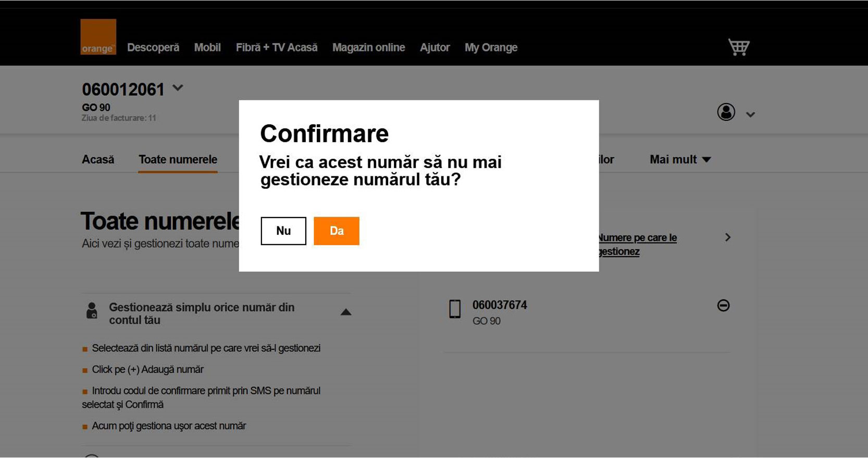Expand the 060012061 number selector chevron

178,88
